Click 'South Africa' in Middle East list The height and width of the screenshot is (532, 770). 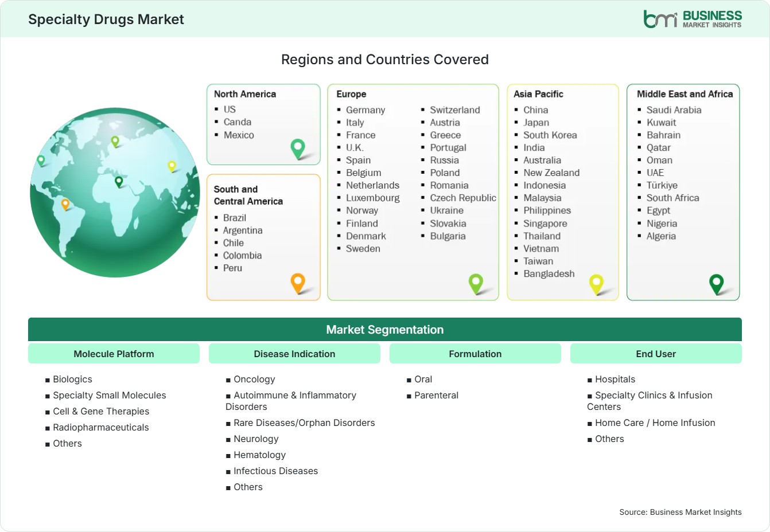tap(673, 198)
